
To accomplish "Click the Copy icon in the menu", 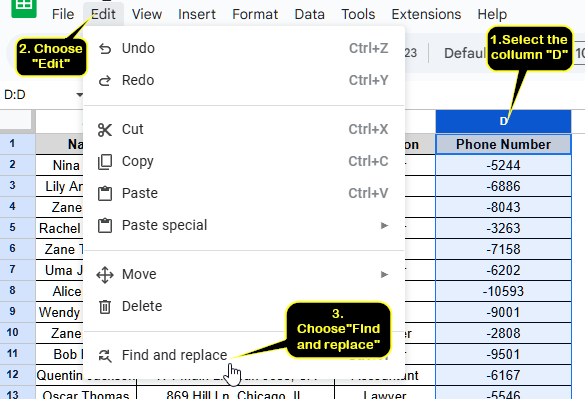I will pos(105,162).
